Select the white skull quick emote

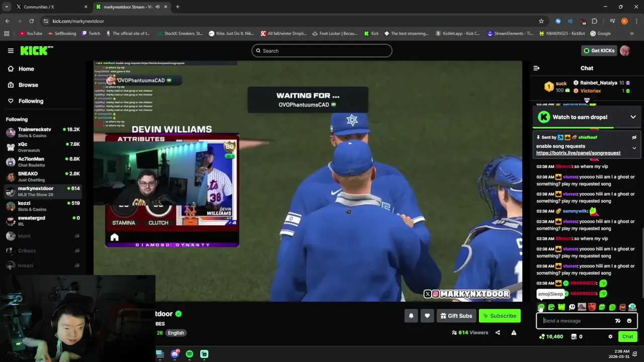pyautogui.click(x=572, y=307)
